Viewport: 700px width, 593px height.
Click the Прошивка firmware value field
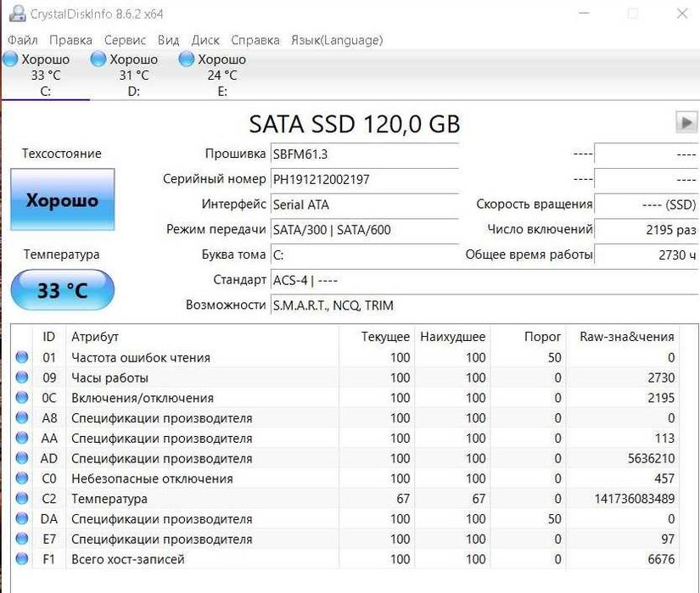(364, 154)
